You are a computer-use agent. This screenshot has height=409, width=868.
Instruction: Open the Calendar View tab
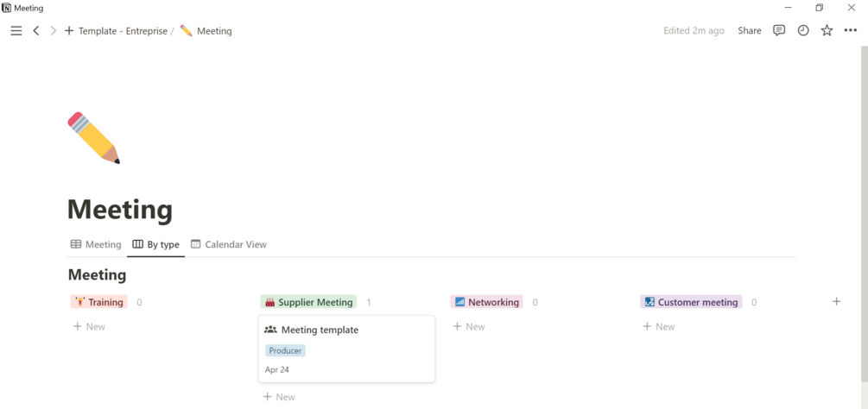click(x=229, y=245)
